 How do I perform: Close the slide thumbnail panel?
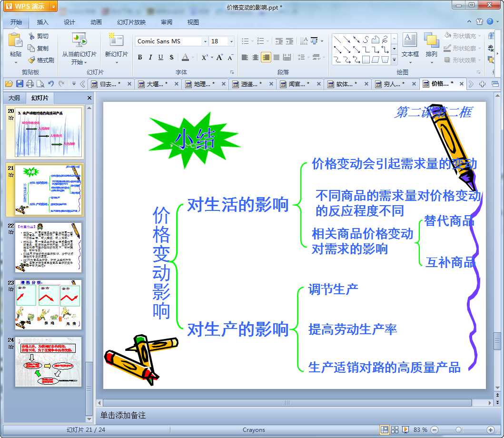click(89, 98)
